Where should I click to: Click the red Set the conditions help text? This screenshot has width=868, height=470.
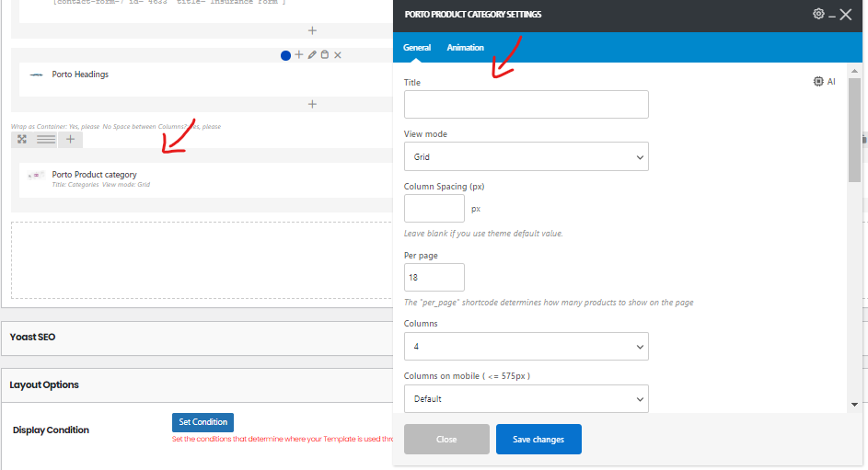[x=283, y=439]
